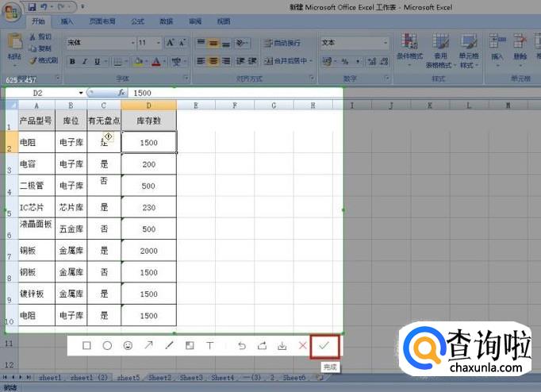Choose the mosaic blur tool
This screenshot has height=392, width=541.
[190, 346]
